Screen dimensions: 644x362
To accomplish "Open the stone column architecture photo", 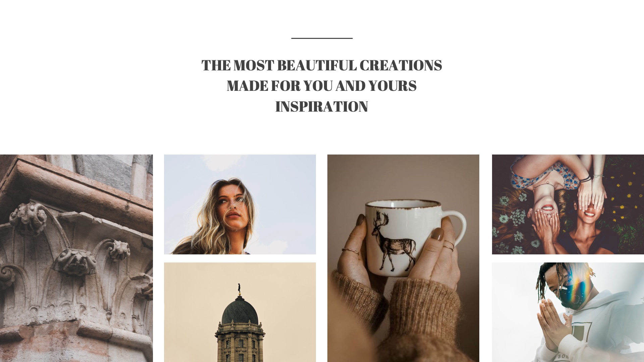I will pos(76,258).
